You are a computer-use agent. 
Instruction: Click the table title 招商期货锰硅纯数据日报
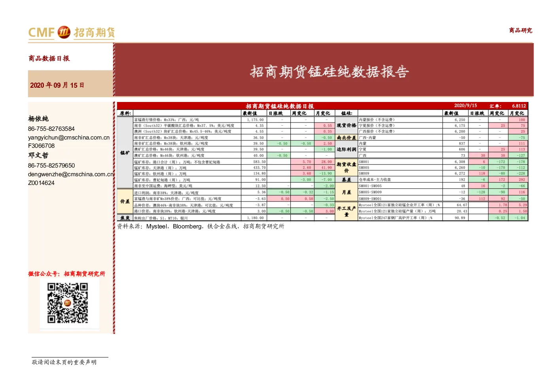pos(280,106)
